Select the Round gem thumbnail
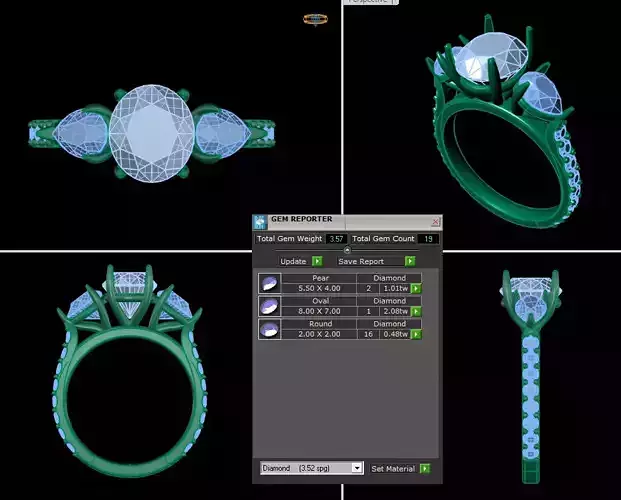Screen dimensions: 621x500 [270, 329]
